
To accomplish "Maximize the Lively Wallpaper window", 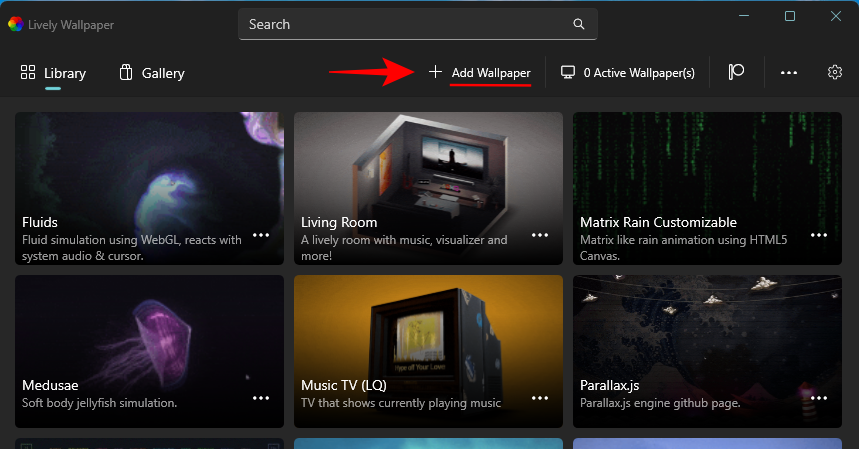I will pos(789,16).
